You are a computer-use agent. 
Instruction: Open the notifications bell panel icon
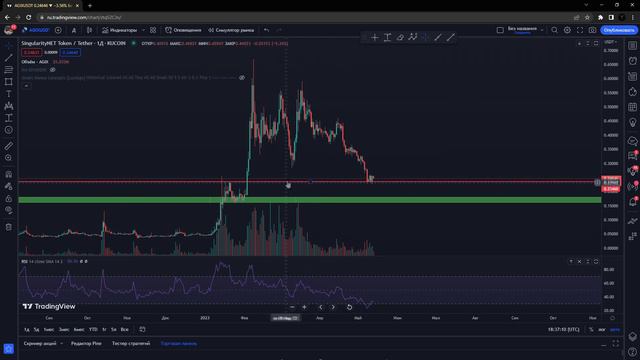coord(633,202)
